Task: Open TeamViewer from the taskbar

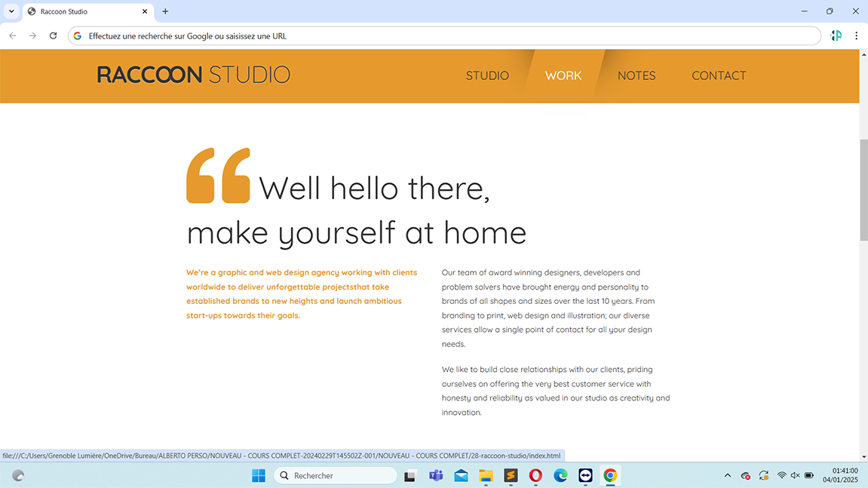Action: click(x=585, y=475)
